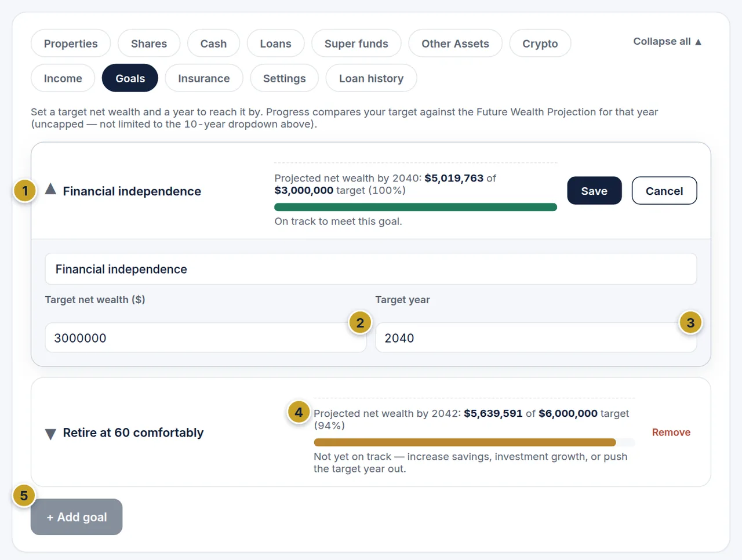The height and width of the screenshot is (560, 742).
Task: Save the Financial independence goal
Action: tap(594, 191)
